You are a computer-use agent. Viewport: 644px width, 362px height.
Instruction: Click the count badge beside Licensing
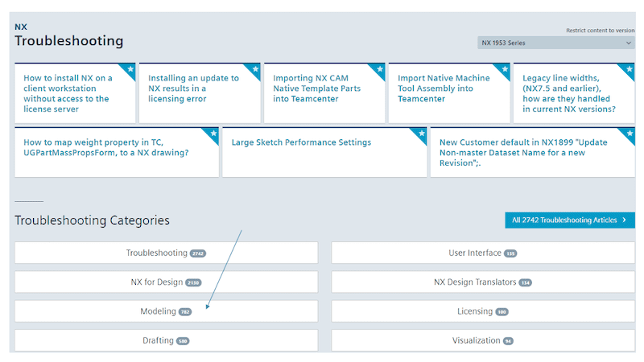(x=502, y=312)
